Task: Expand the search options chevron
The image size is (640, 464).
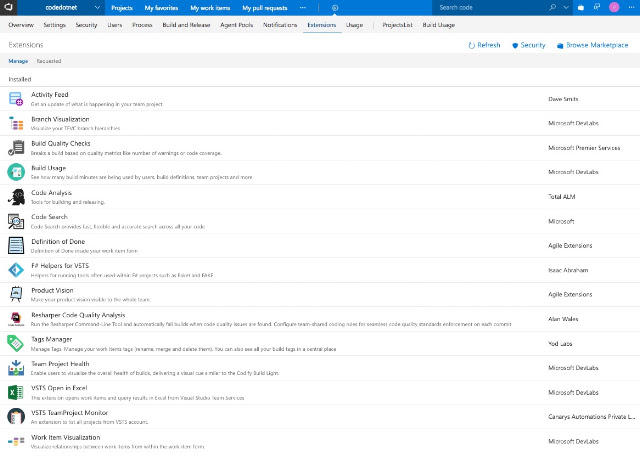Action: 566,7
